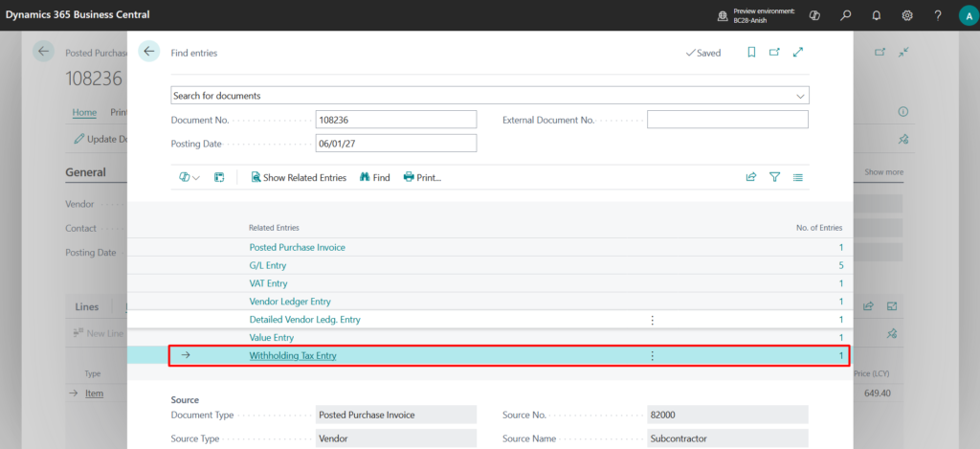Select the Print action
Screen dimensions: 980x449
422,177
